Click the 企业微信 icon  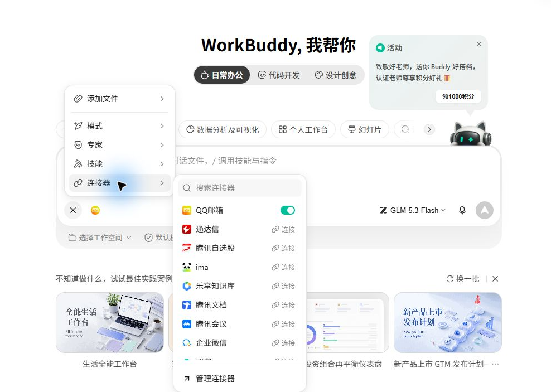pos(187,343)
